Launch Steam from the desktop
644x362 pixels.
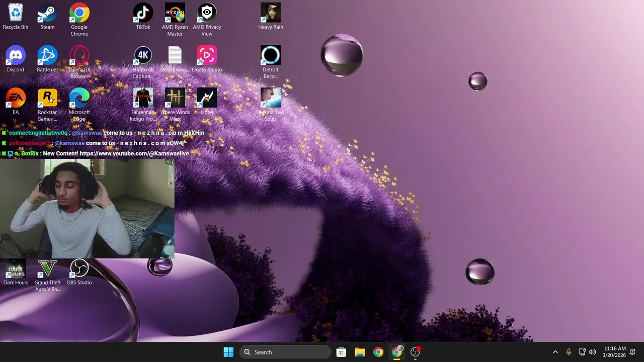47,17
